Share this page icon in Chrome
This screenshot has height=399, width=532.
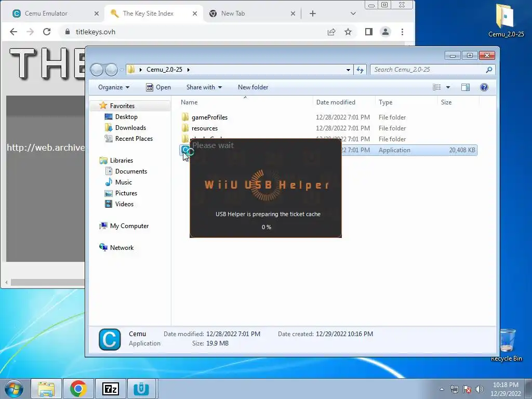(x=331, y=32)
